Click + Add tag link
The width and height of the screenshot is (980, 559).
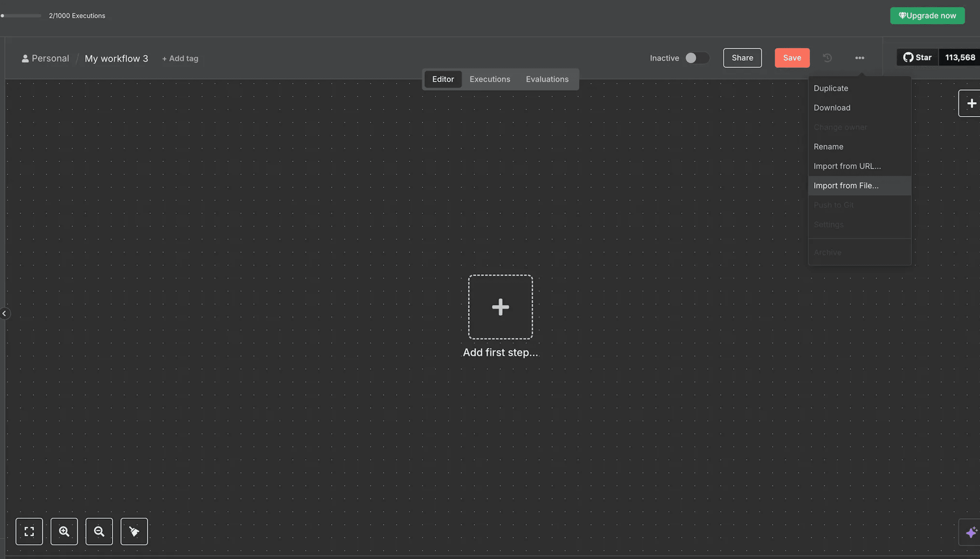180,59
